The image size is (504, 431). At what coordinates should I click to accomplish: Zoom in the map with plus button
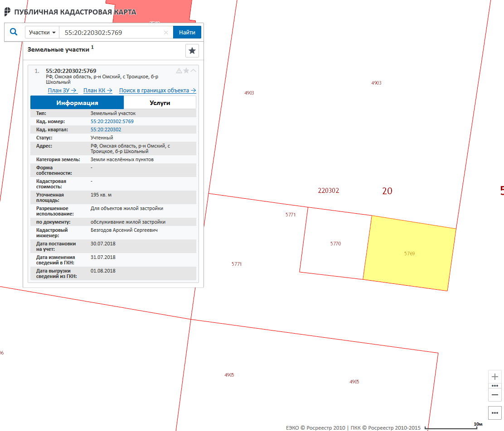(x=495, y=377)
